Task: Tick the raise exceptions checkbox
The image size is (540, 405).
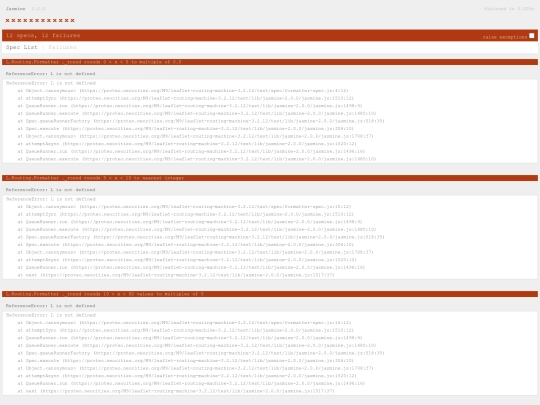Action: (x=531, y=36)
